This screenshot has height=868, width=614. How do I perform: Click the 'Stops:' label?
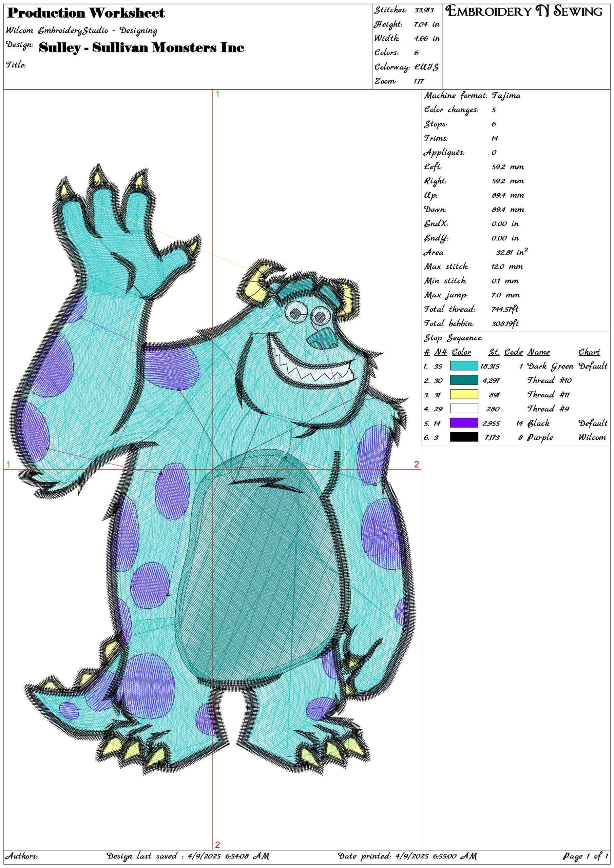click(x=436, y=124)
